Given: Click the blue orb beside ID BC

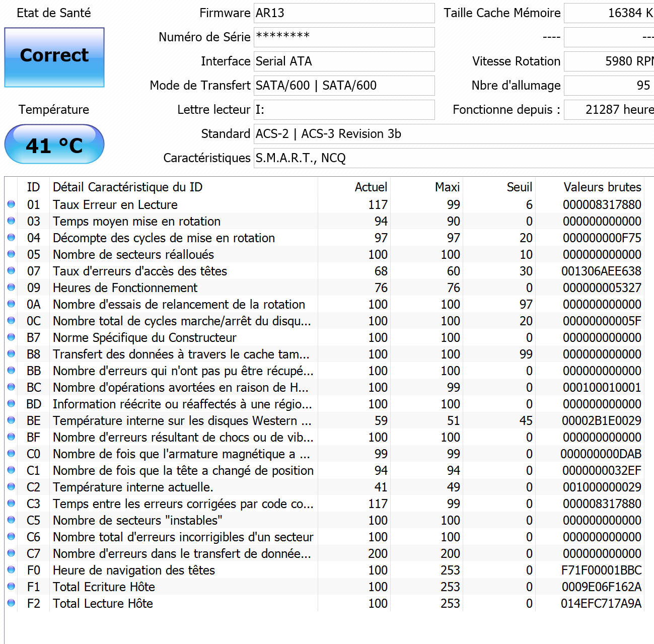Looking at the screenshot, I should [11, 387].
